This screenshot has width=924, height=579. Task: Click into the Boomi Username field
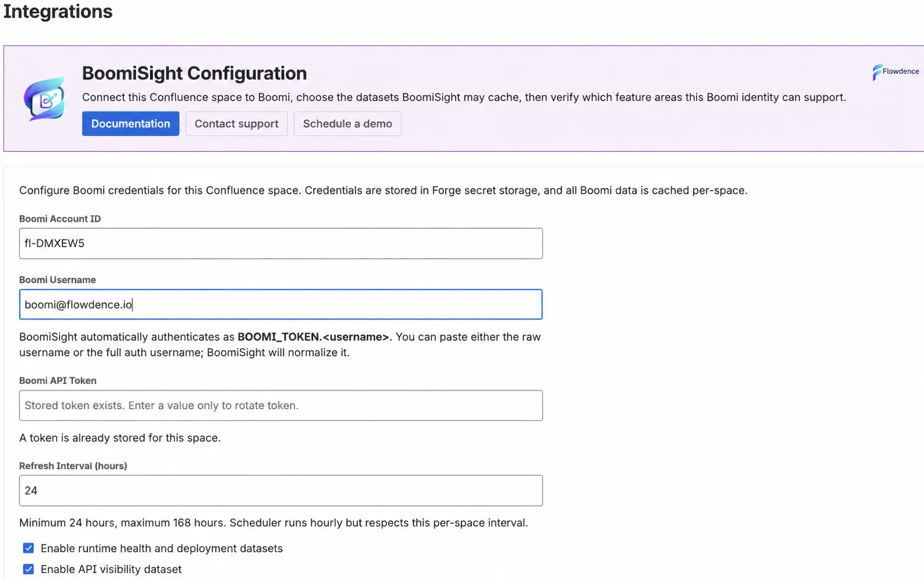281,304
